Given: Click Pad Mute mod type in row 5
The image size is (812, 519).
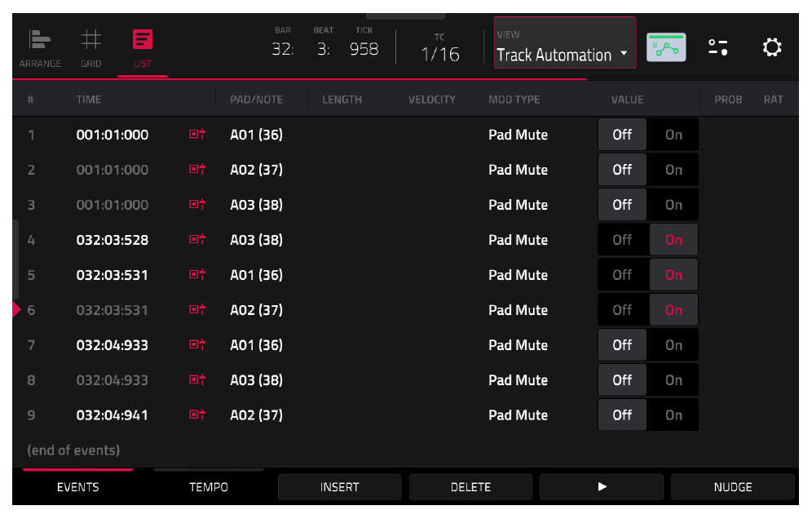Looking at the screenshot, I should (518, 275).
